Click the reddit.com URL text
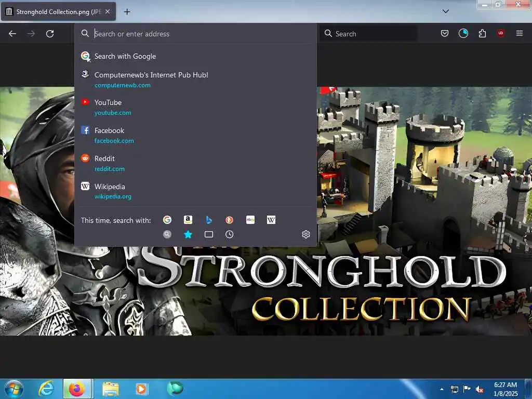Viewport: 532px width, 399px height. (109, 169)
